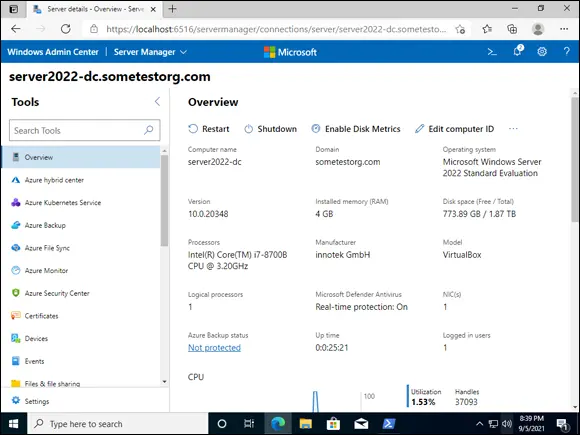This screenshot has height=435, width=580.
Task: Open the more actions ellipsis in Overview
Action: pos(513,129)
